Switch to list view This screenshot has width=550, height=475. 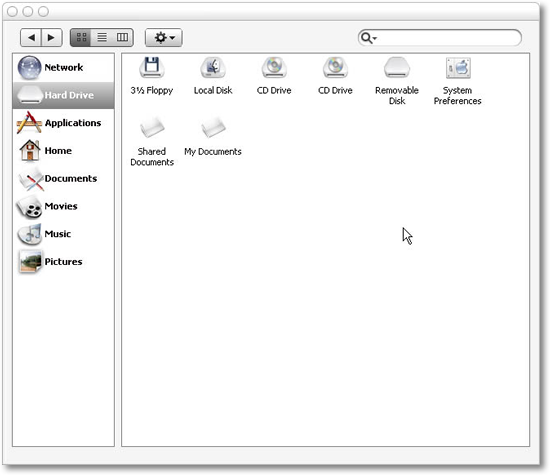102,37
